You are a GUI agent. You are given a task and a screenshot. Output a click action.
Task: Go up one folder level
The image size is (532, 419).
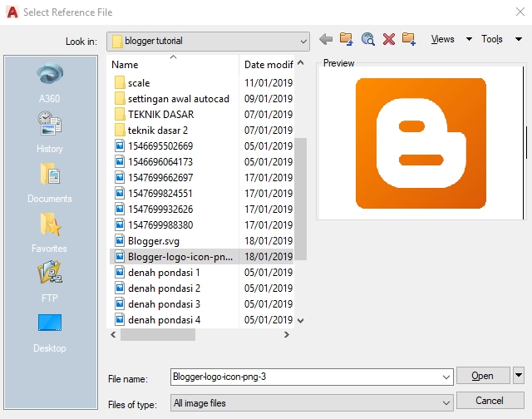pos(347,39)
